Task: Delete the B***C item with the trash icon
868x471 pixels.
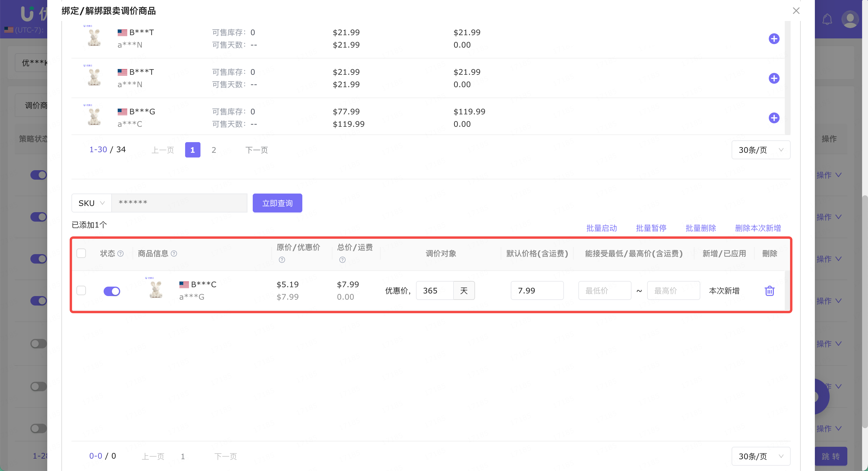Action: (769, 291)
